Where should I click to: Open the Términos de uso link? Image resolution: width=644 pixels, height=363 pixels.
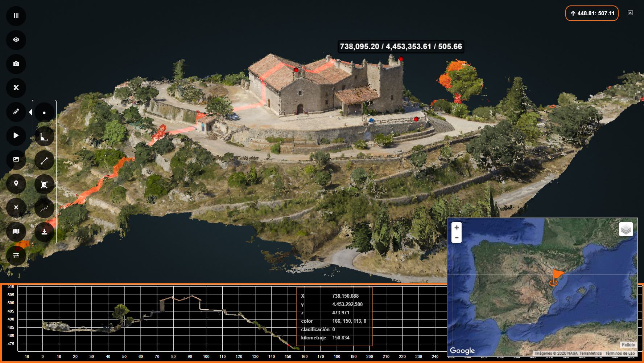click(x=620, y=353)
